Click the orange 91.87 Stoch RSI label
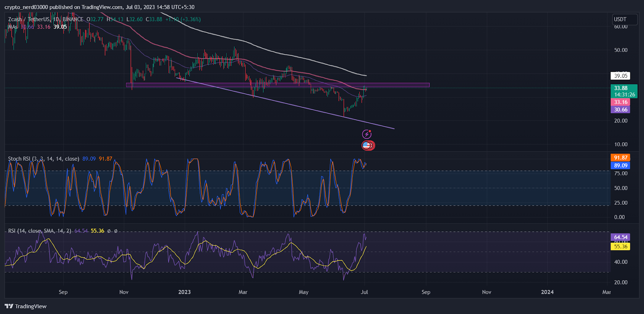 coord(620,158)
